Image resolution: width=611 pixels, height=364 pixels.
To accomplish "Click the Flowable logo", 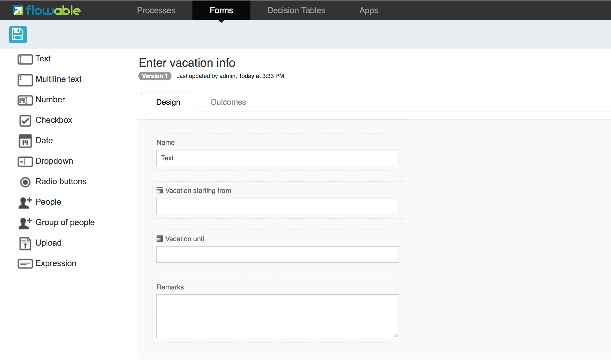I will [x=47, y=10].
